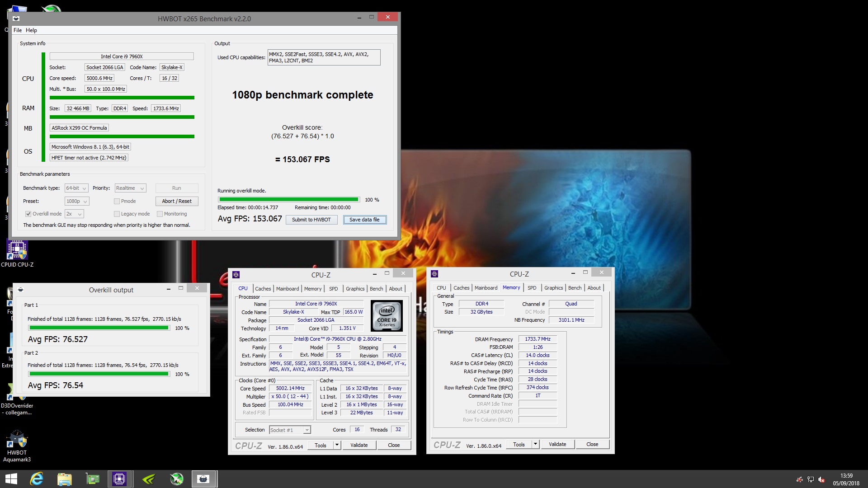This screenshot has height=488, width=868.
Task: Click Save data file button
Action: tap(364, 220)
